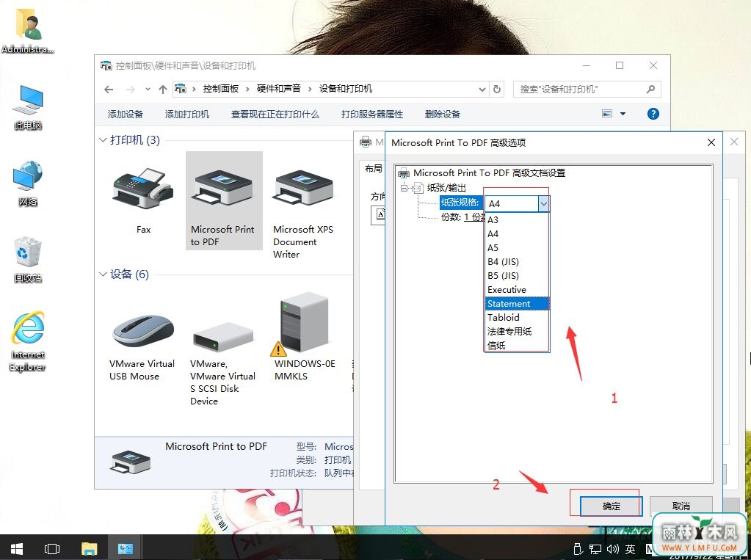The image size is (751, 560).
Task: Collapse the 设备 (6) group
Action: [103, 274]
